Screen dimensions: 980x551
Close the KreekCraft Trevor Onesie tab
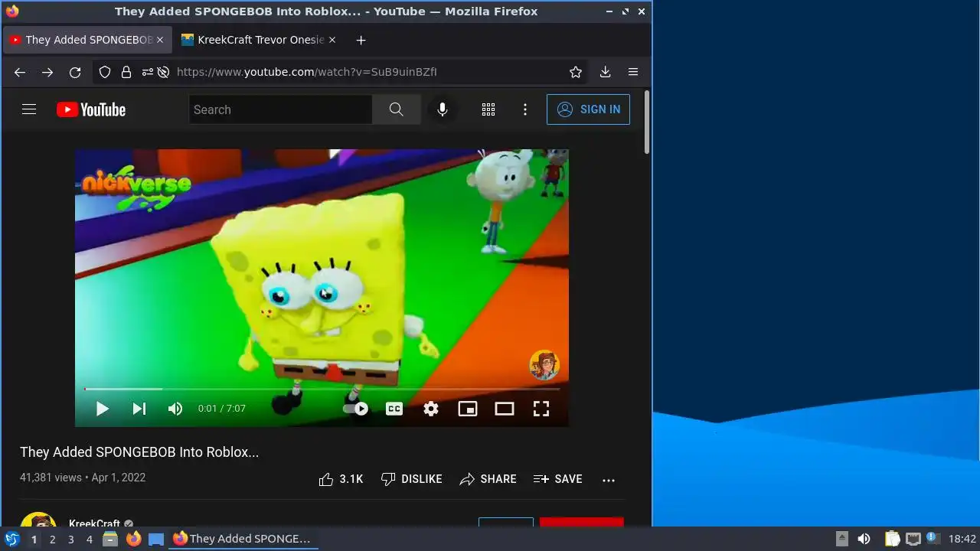coord(331,40)
